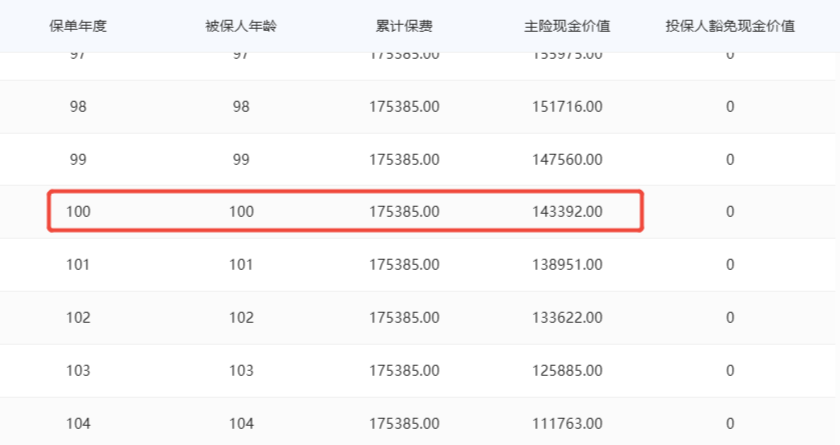Click the cash value 138951.00 cell
Screen dimensions: 840x445
[567, 265]
